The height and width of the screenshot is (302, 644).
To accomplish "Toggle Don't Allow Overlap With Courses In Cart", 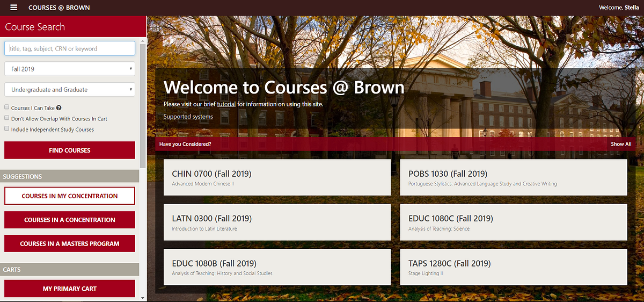I will click(6, 118).
